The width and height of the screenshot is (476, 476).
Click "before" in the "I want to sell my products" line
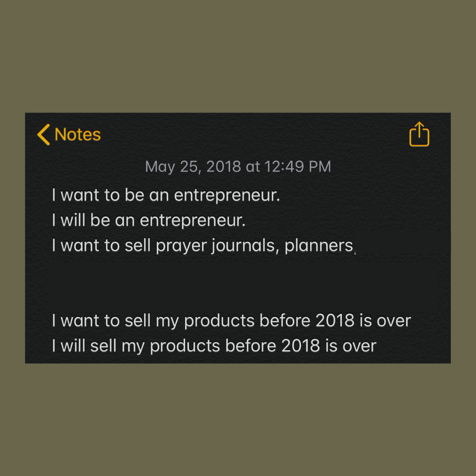[279, 321]
